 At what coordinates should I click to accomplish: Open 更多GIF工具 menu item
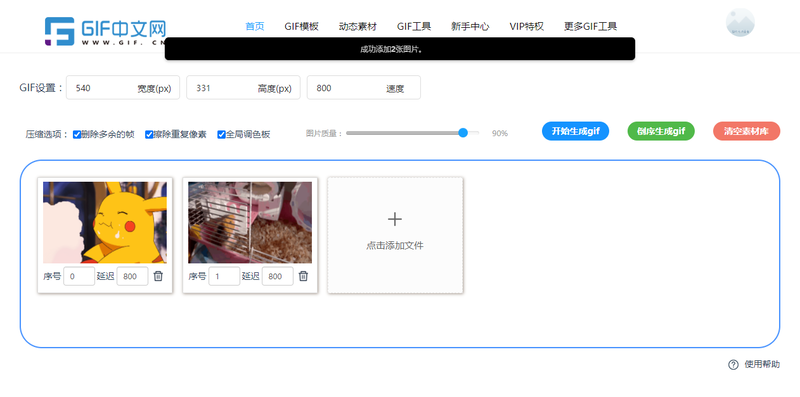pyautogui.click(x=590, y=27)
